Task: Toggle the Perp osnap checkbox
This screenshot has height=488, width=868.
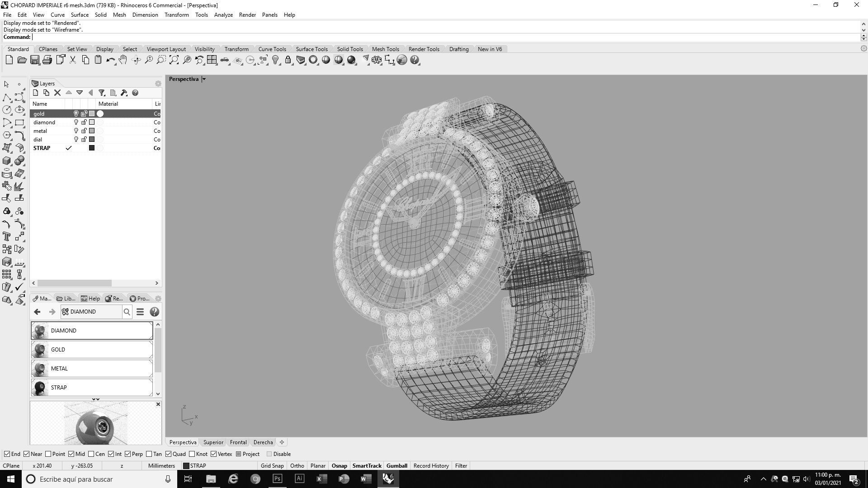Action: (x=128, y=454)
